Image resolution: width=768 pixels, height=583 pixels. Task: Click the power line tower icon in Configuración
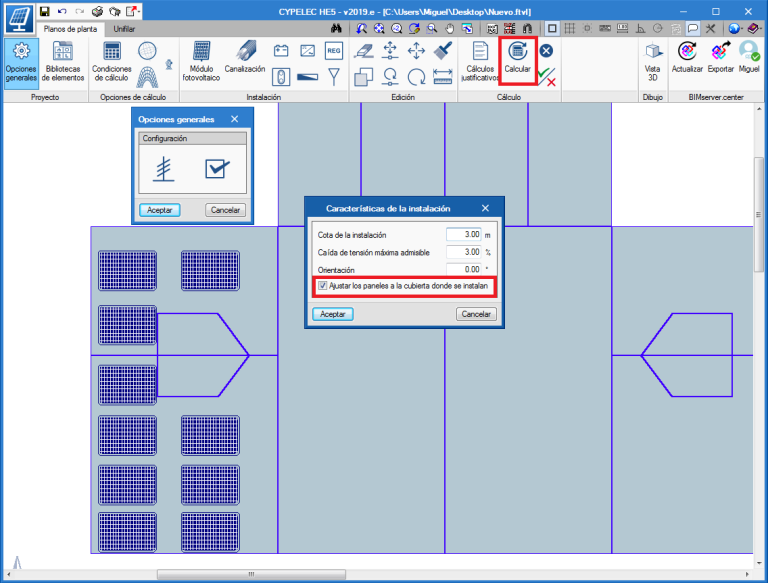163,169
